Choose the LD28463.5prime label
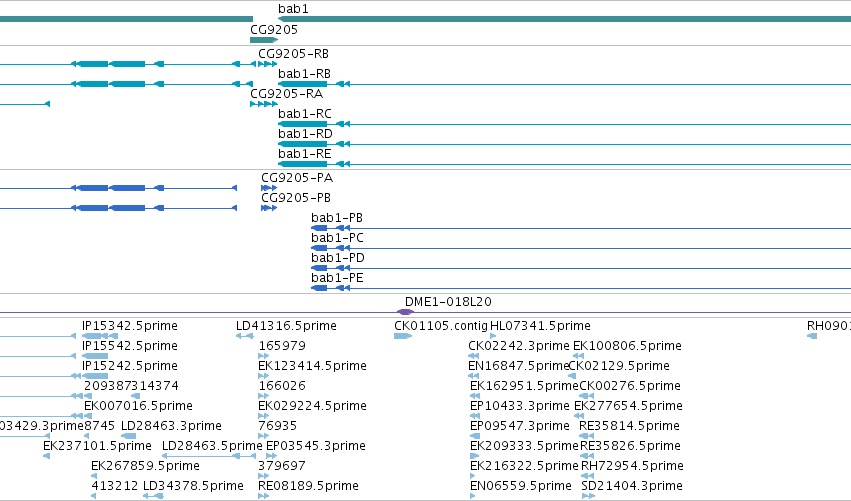This screenshot has width=851, height=501. [x=212, y=447]
